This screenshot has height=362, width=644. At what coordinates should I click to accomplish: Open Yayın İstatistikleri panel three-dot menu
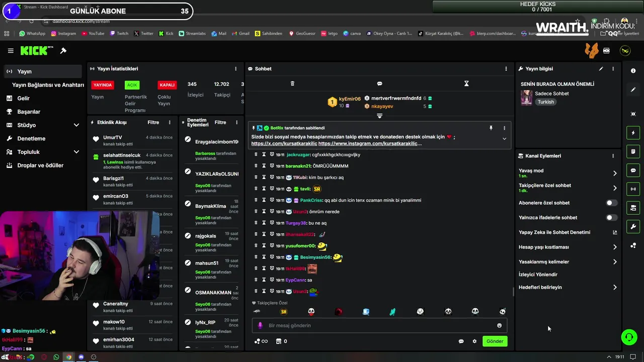point(235,69)
